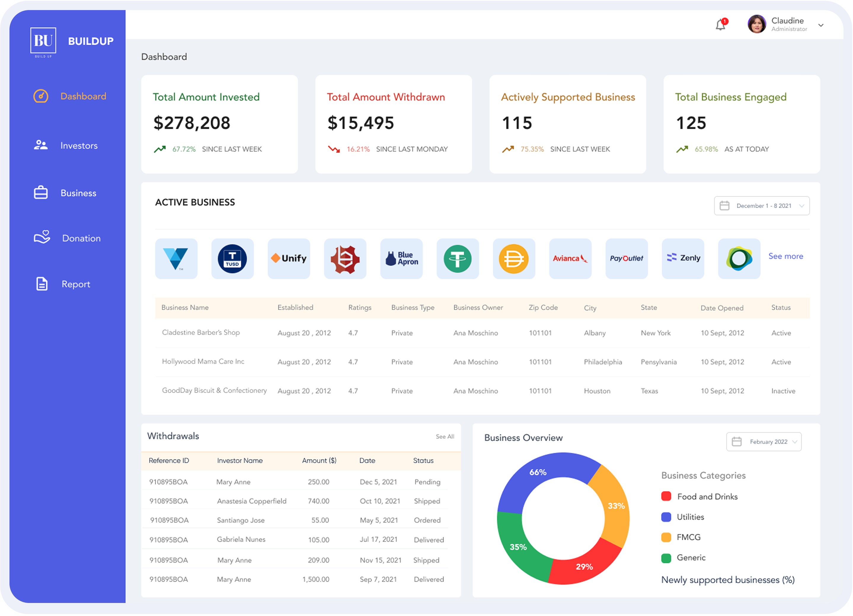
Task: Select the Tether business icon
Action: click(x=458, y=259)
